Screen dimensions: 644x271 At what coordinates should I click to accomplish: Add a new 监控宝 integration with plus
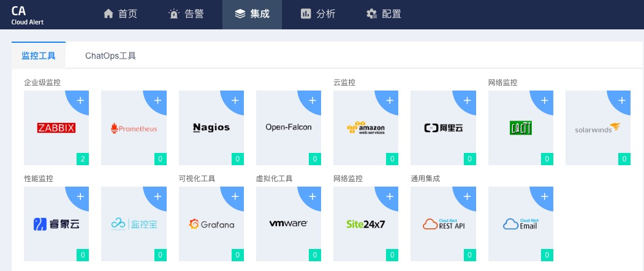pyautogui.click(x=157, y=196)
